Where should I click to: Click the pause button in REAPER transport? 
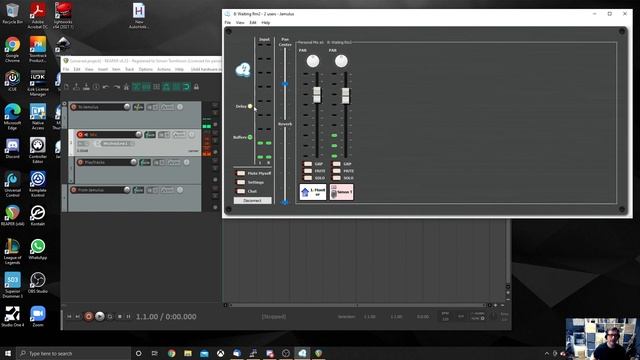click(128, 316)
